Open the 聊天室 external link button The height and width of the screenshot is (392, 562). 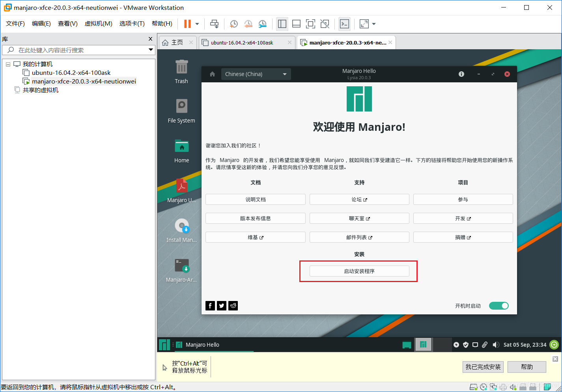pyautogui.click(x=359, y=218)
